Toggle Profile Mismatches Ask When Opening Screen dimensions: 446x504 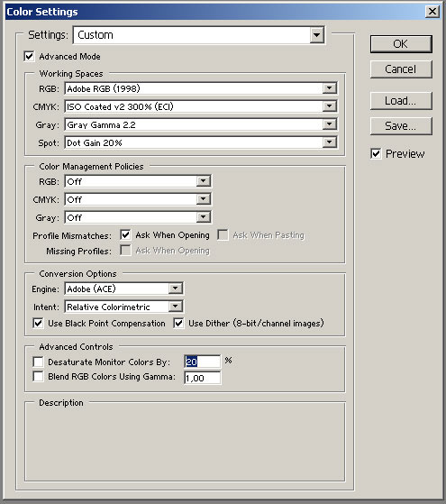tap(125, 235)
